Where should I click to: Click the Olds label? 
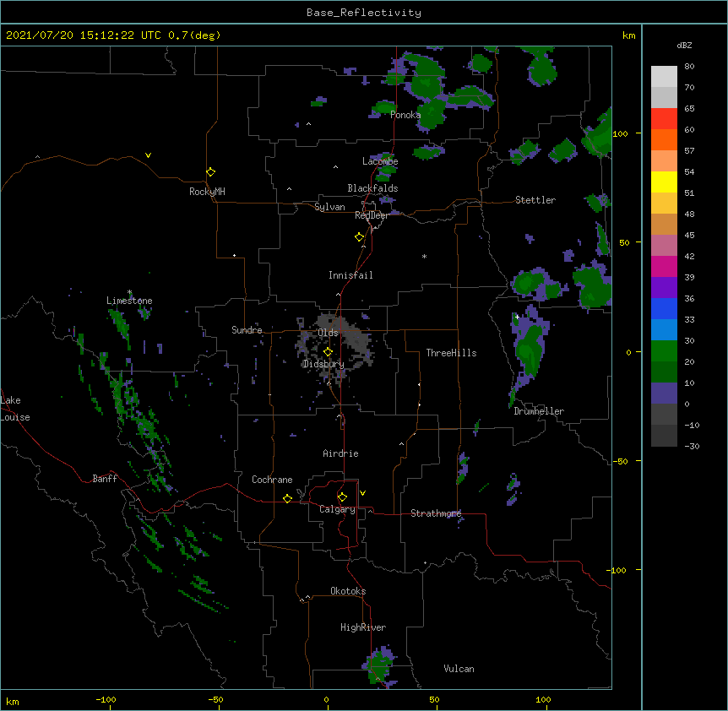click(x=328, y=333)
